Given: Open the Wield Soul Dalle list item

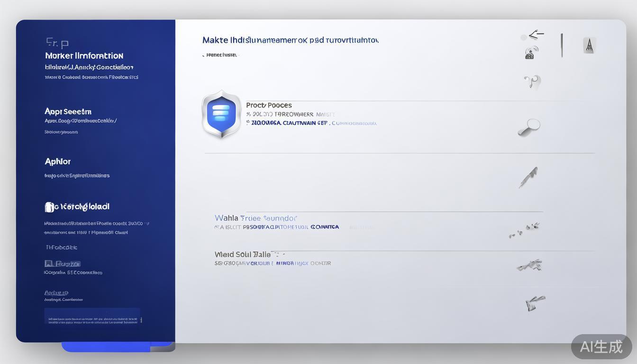Looking at the screenshot, I should 243,255.
